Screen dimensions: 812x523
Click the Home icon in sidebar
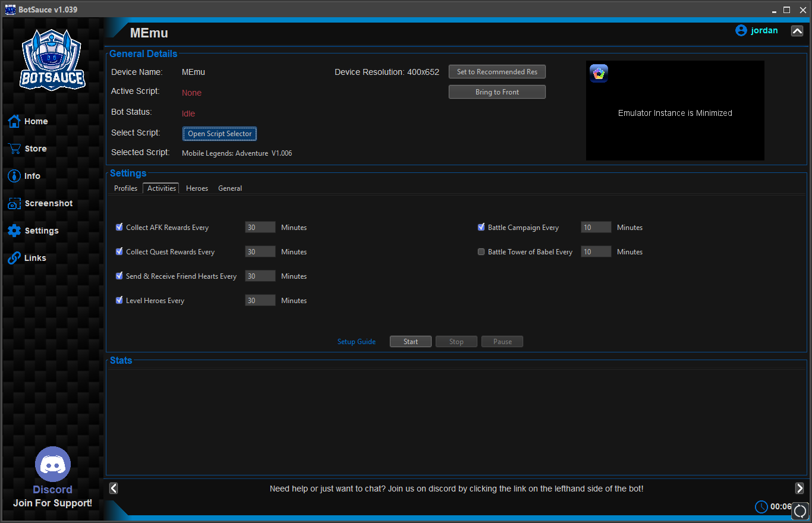coord(14,121)
